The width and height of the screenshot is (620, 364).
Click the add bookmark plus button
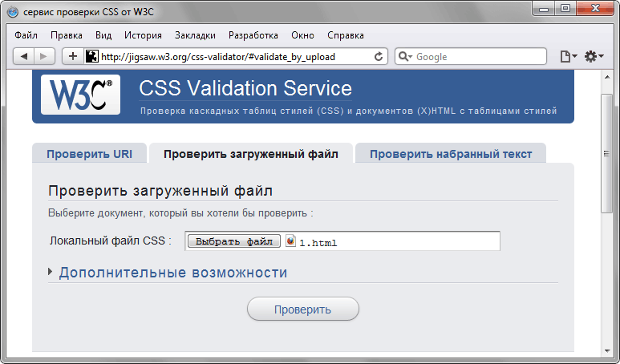(72, 56)
